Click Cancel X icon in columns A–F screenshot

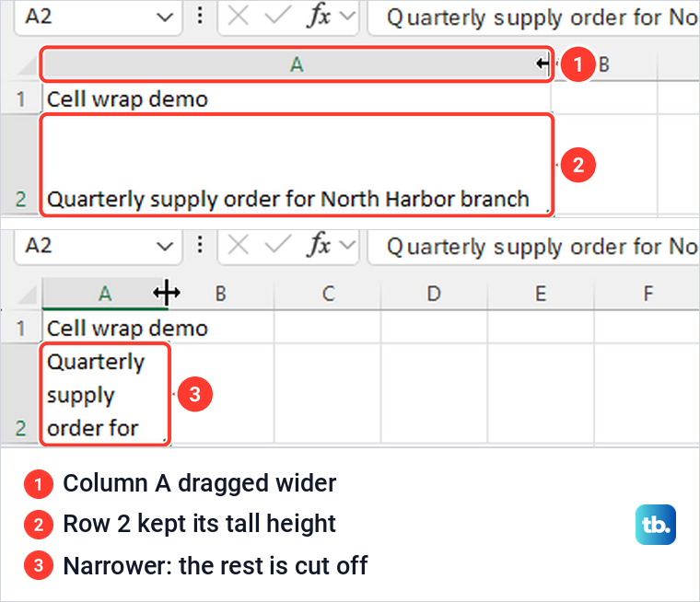[238, 245]
